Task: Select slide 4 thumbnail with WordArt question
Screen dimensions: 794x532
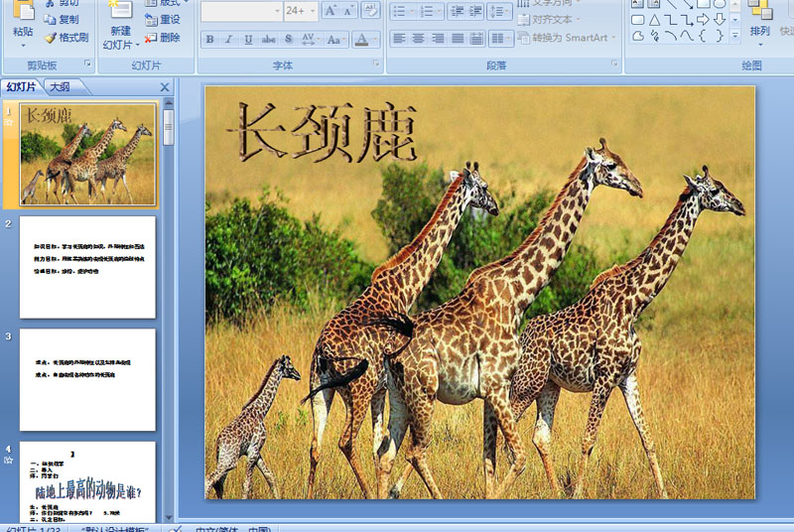Action: coord(87,482)
